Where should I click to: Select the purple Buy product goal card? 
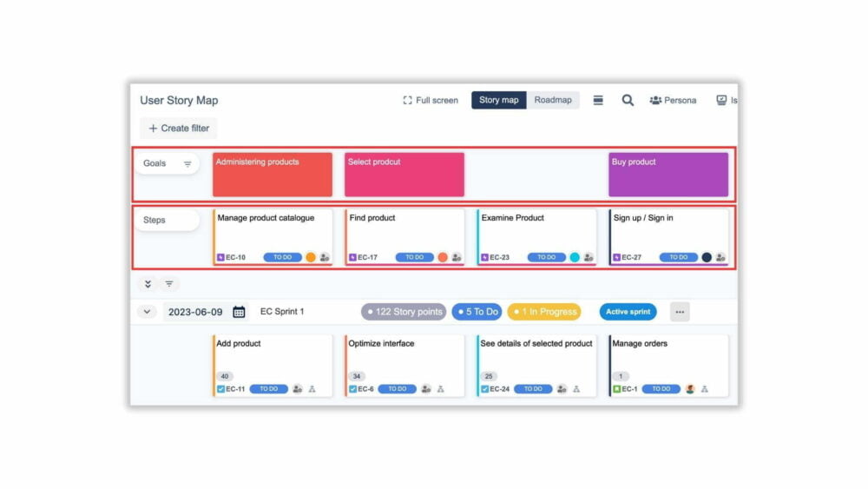tap(668, 174)
